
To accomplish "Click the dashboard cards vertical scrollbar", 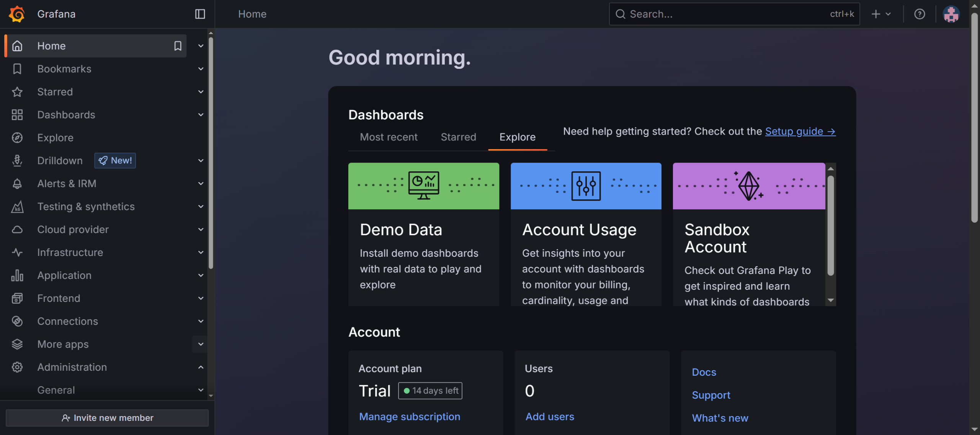I will [830, 226].
